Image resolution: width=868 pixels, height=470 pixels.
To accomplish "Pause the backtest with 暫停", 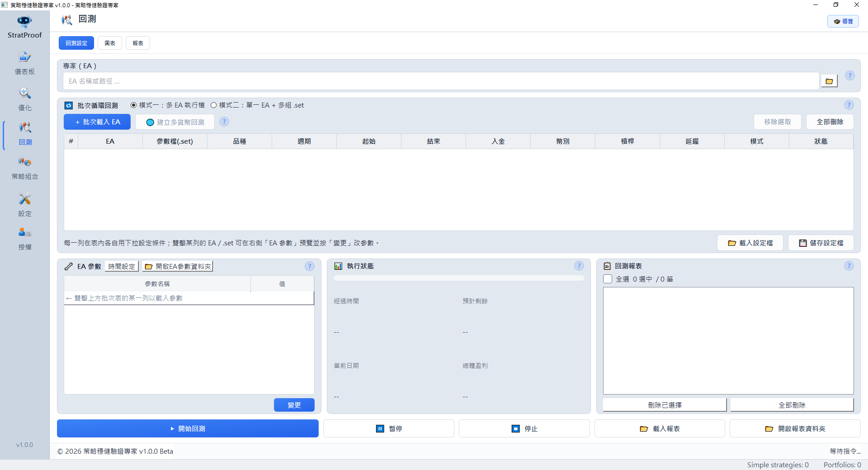I will click(x=389, y=428).
